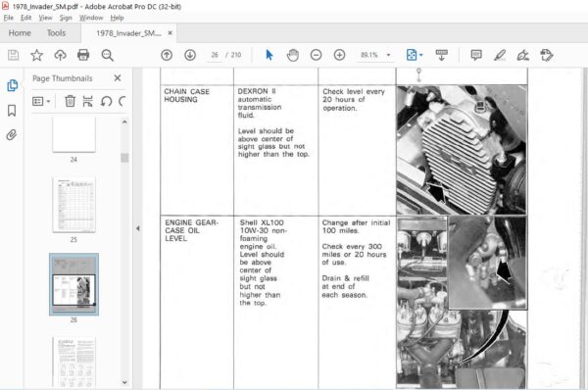Viewport: 588px width, 390px height.
Task: Open the Sign document tool
Action: (x=522, y=55)
